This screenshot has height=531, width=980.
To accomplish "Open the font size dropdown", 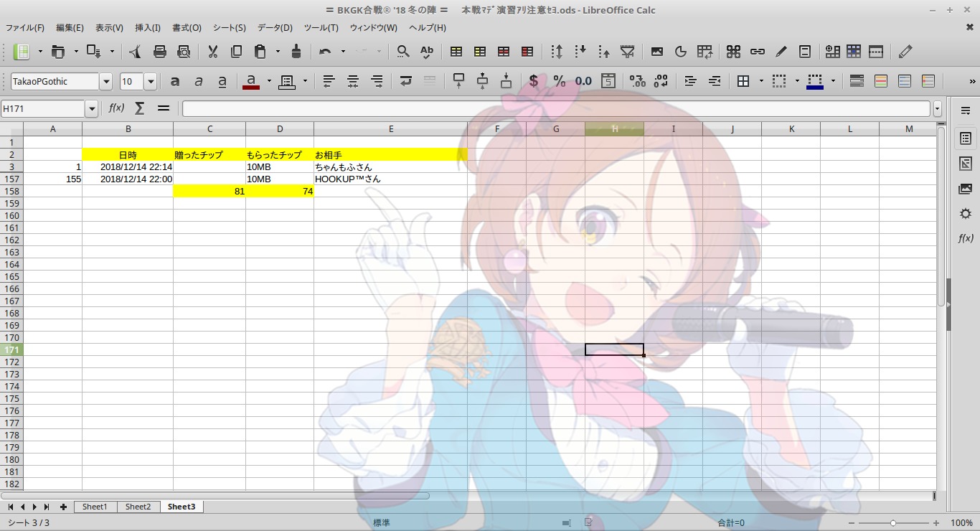I will [x=151, y=82].
